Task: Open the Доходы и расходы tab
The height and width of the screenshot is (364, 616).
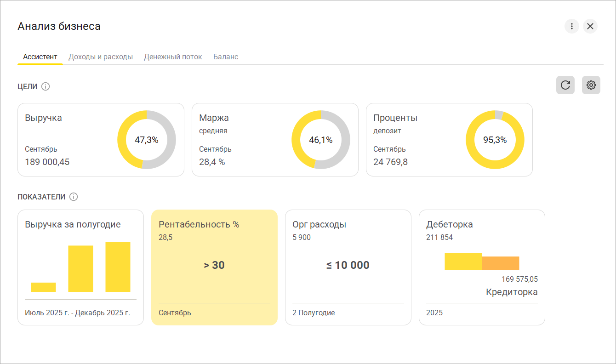Action: coord(101,57)
